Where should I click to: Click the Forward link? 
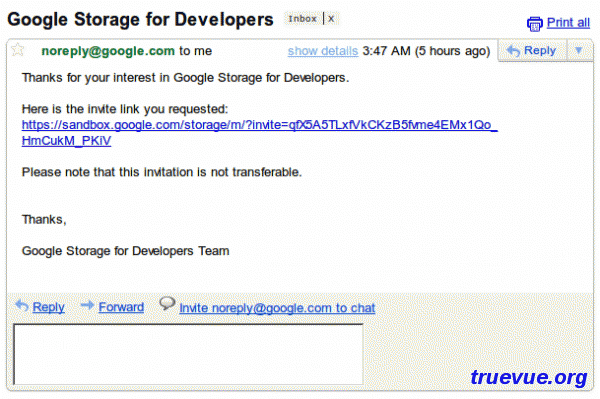tap(121, 307)
